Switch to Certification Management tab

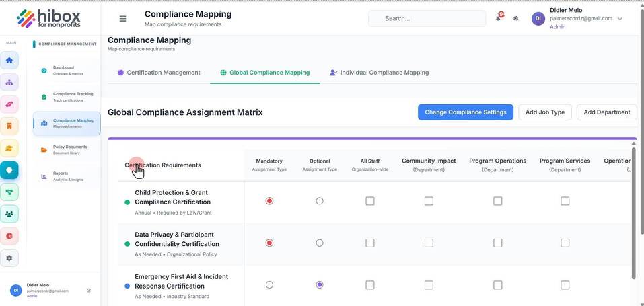159,73
